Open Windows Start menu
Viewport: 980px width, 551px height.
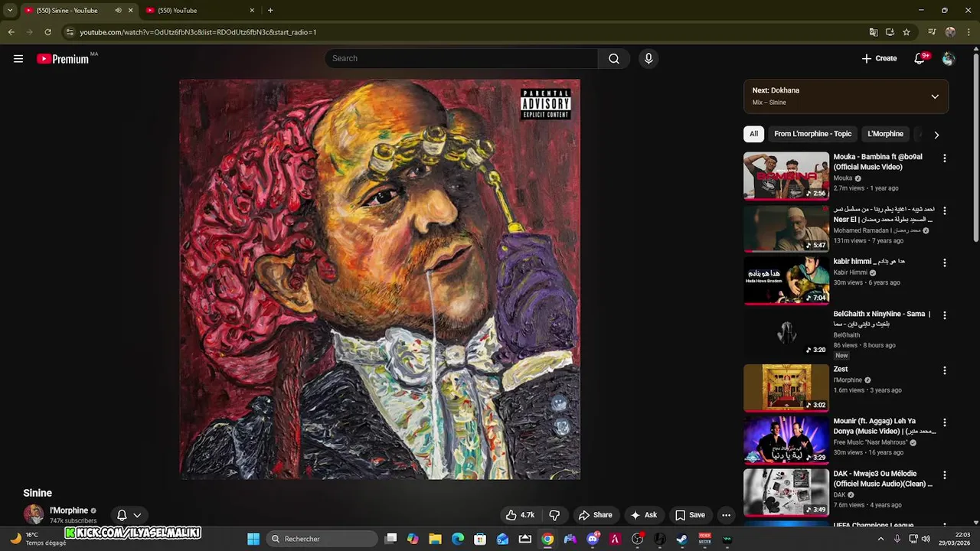(253, 539)
